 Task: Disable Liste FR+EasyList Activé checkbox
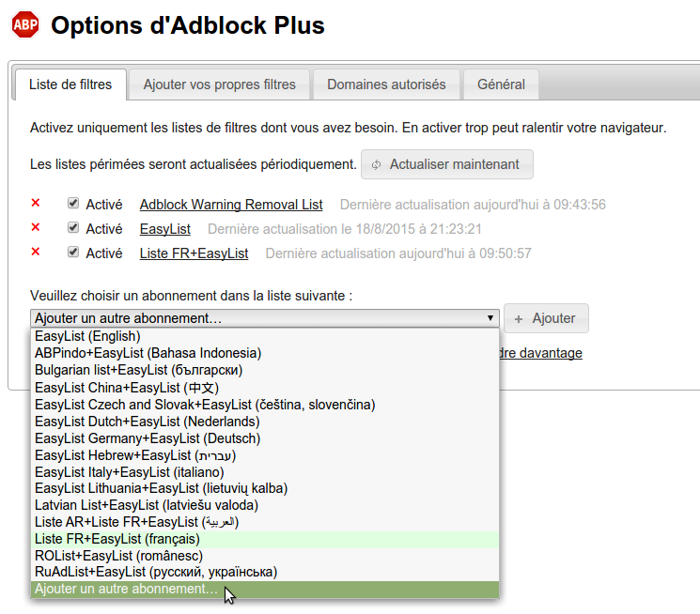pyautogui.click(x=73, y=253)
